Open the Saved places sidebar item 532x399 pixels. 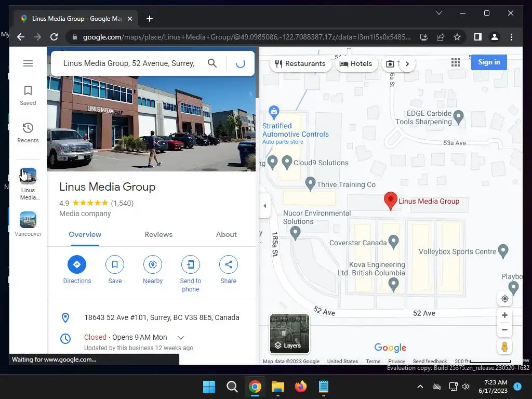(28, 96)
